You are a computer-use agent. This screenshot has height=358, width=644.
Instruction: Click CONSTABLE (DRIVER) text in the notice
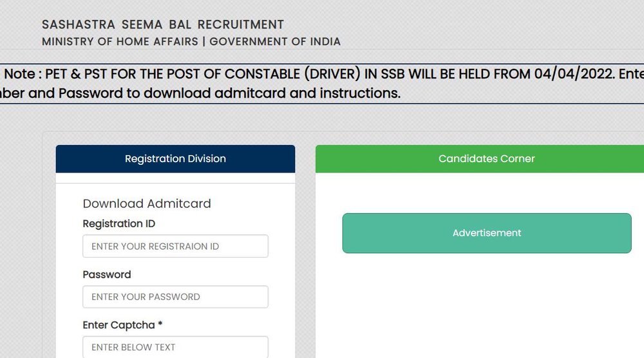click(x=292, y=74)
